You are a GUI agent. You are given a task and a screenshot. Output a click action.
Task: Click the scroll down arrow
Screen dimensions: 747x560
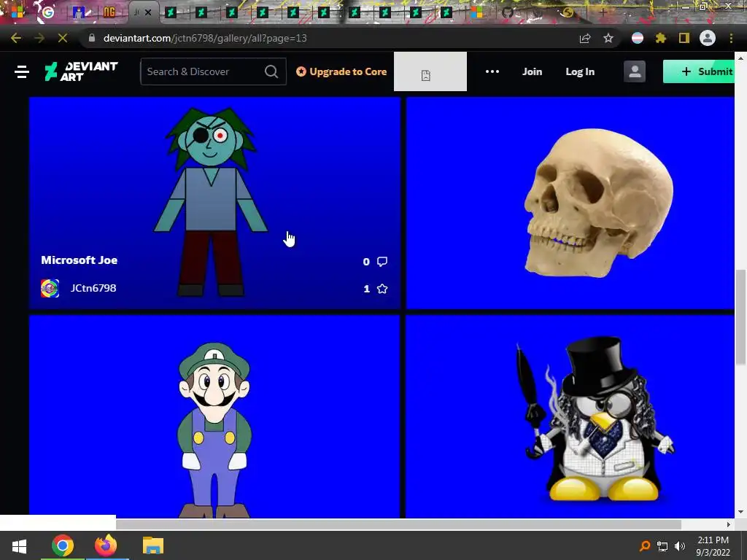pos(741,513)
